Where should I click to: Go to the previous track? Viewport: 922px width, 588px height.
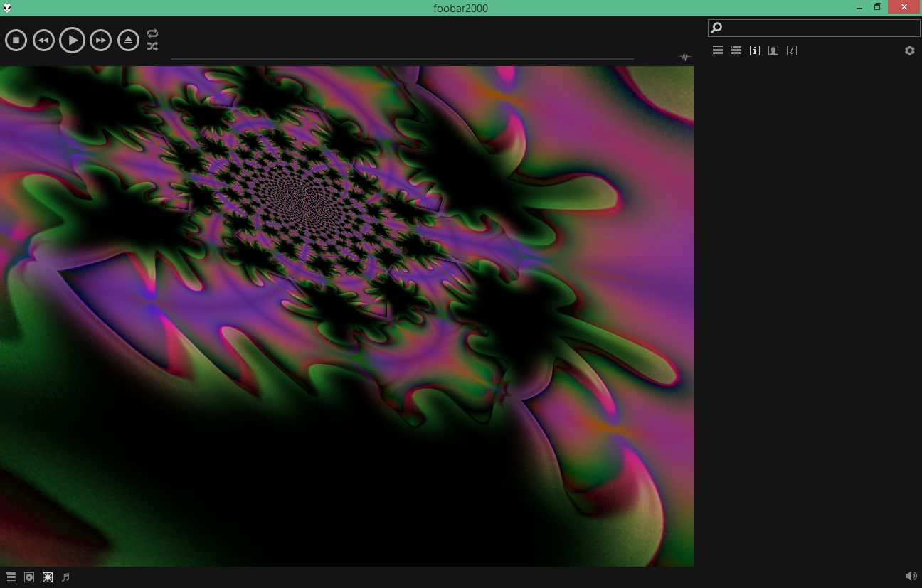click(43, 41)
